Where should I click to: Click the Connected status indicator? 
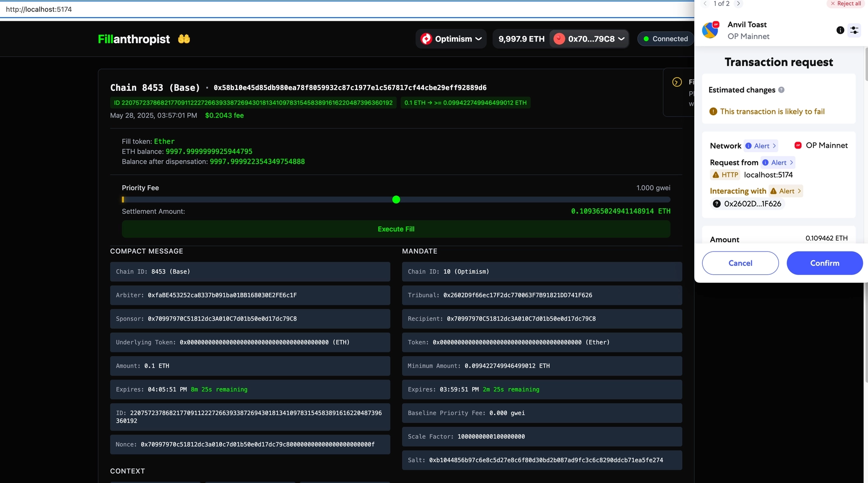point(665,39)
